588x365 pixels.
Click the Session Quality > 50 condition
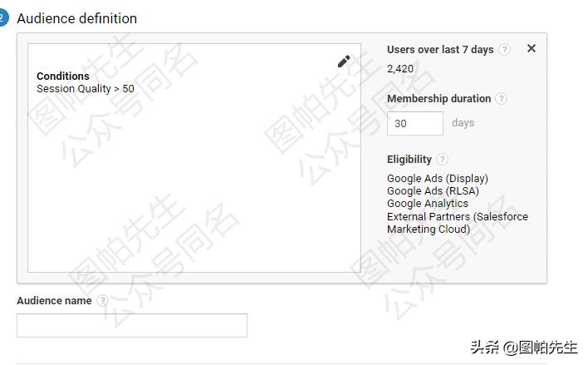coord(86,89)
